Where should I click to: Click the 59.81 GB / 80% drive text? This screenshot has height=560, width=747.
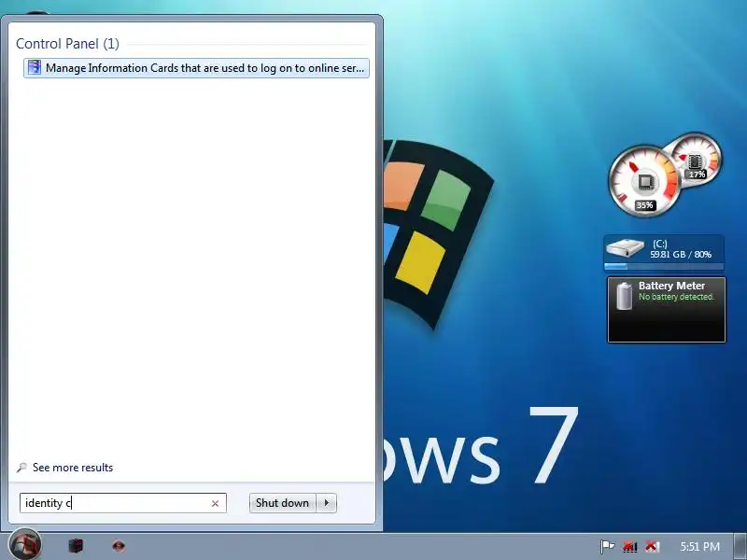point(681,255)
